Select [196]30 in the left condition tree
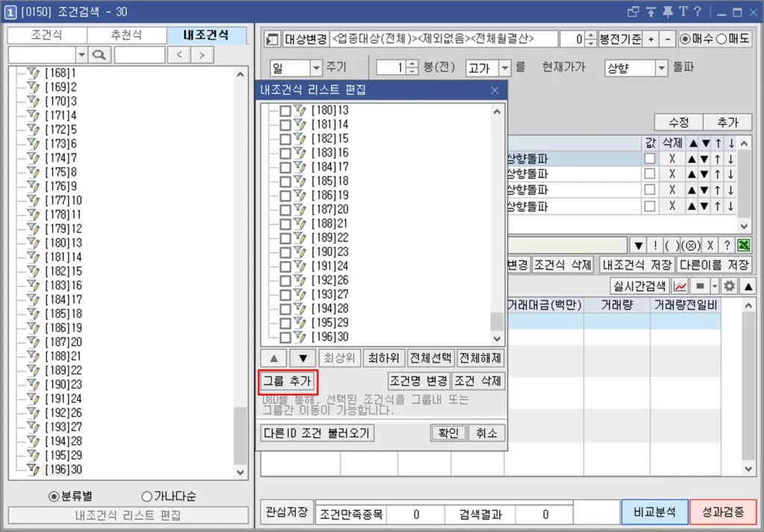 point(63,469)
